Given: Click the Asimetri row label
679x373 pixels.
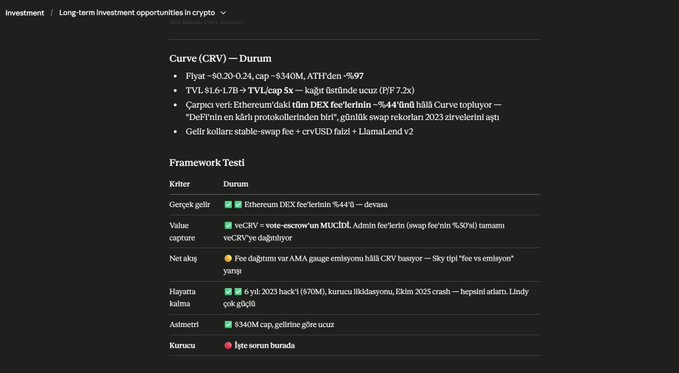Looking at the screenshot, I should (184, 324).
